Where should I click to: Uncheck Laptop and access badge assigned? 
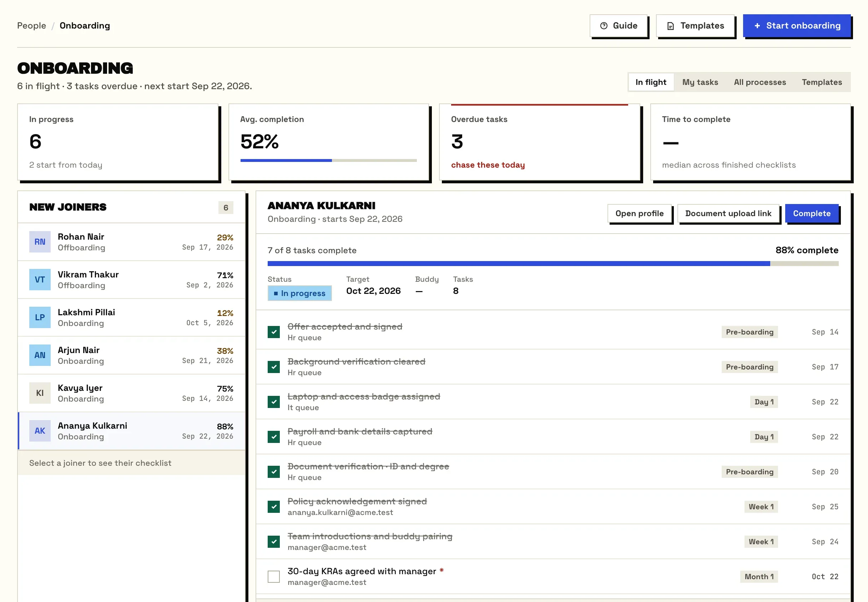(274, 402)
